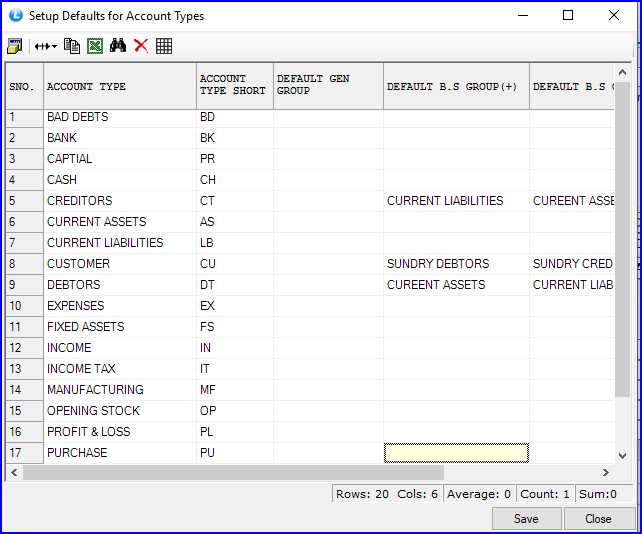This screenshot has height=534, width=642.
Task: Click the Rows: 20 Cols: 6 status panel
Action: (x=387, y=494)
